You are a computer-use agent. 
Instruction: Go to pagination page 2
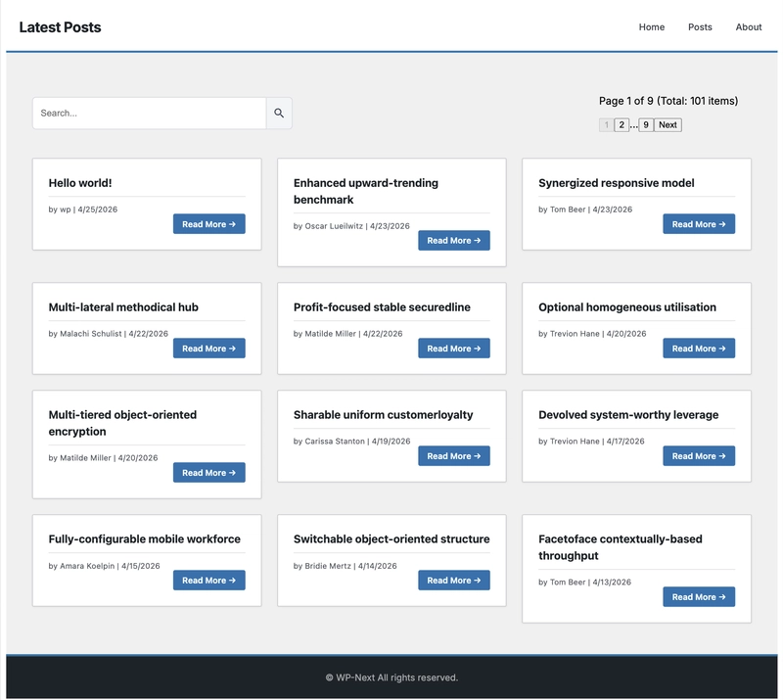click(x=622, y=125)
